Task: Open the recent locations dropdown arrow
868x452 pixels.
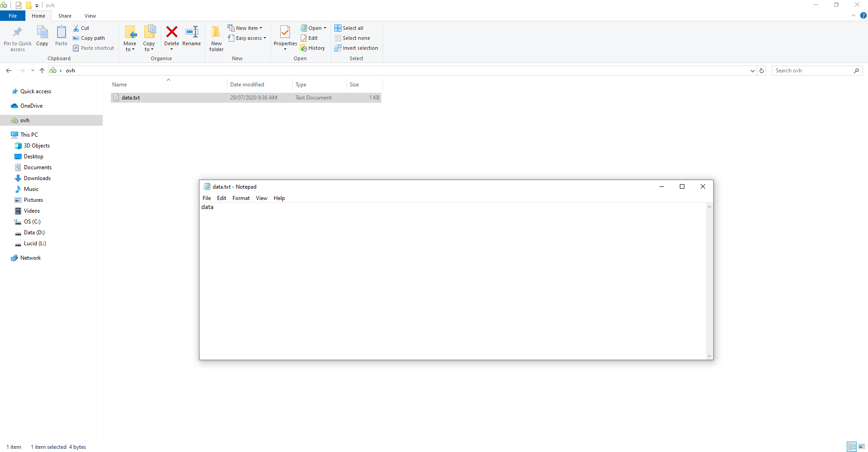Action: (x=33, y=71)
